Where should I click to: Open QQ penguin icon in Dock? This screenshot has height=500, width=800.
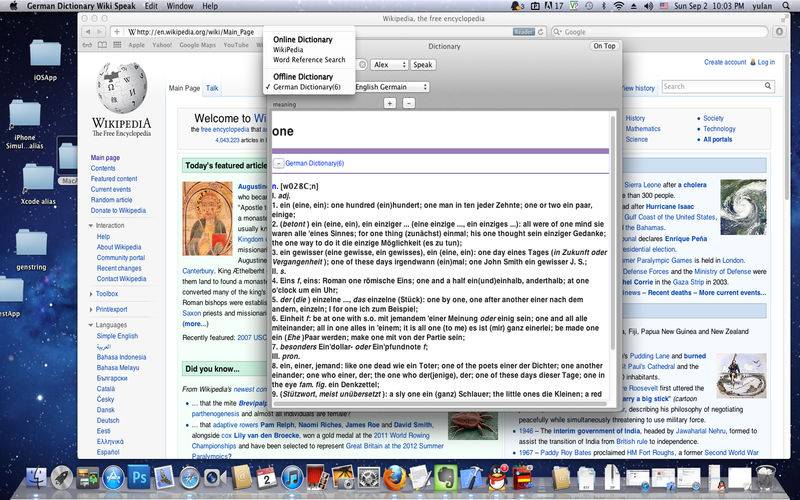point(497,478)
